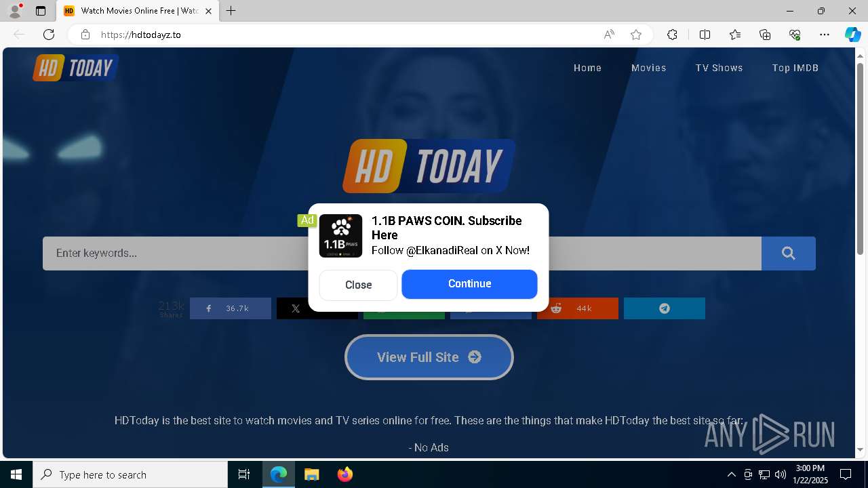Launch Firefox from the taskbar
868x488 pixels.
coord(344,474)
